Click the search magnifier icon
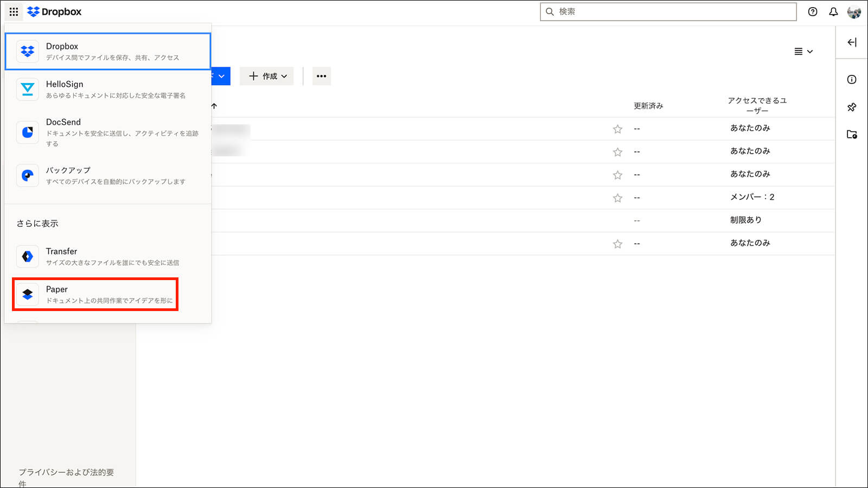This screenshot has height=488, width=868. coord(550,11)
